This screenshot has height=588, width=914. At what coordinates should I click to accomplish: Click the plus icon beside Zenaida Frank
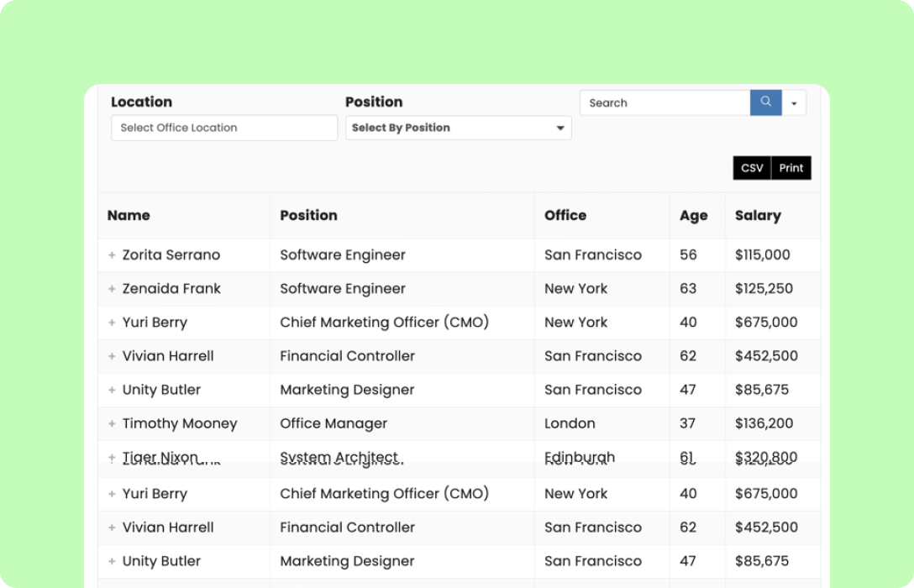112,288
